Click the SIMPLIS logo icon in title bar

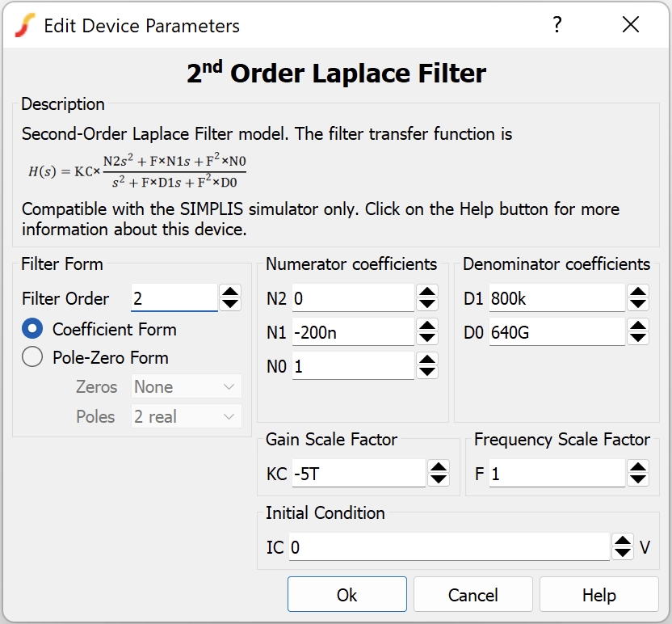[25, 25]
